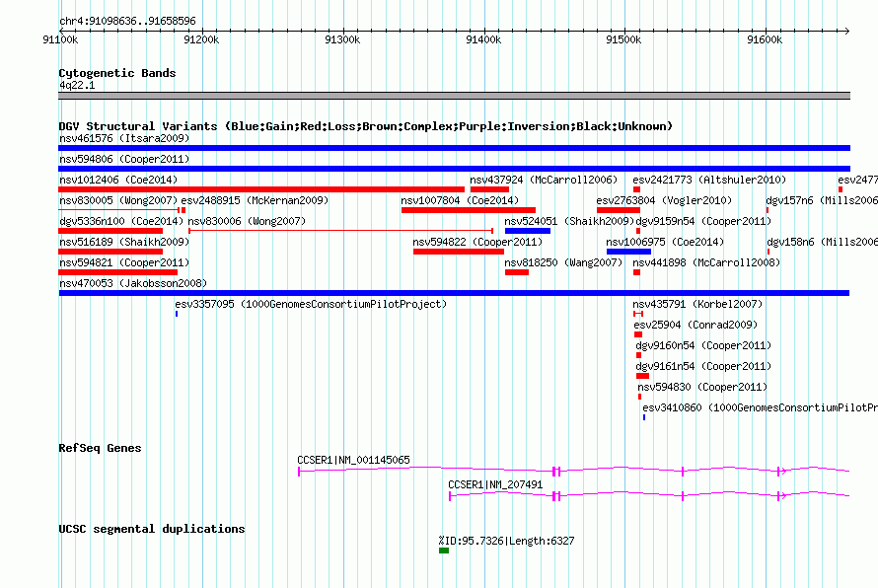The width and height of the screenshot is (878, 588).
Task: Click the 91600k ruler position
Action: [765, 39]
